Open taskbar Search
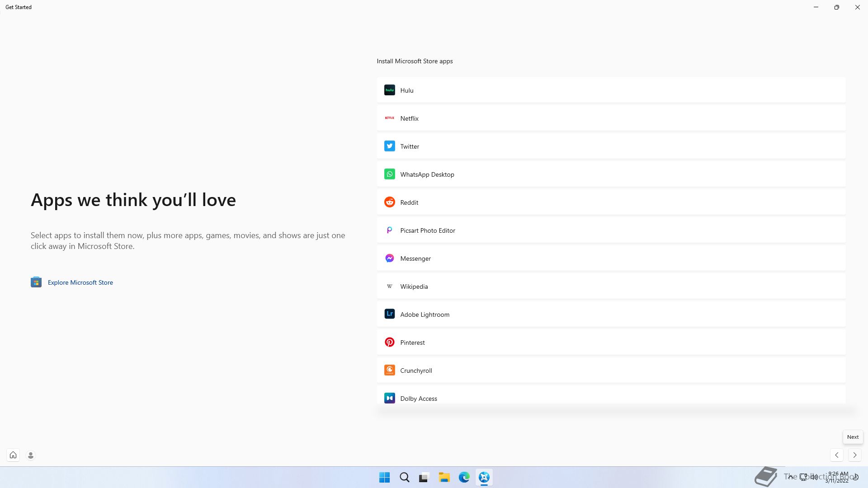 [x=405, y=477]
